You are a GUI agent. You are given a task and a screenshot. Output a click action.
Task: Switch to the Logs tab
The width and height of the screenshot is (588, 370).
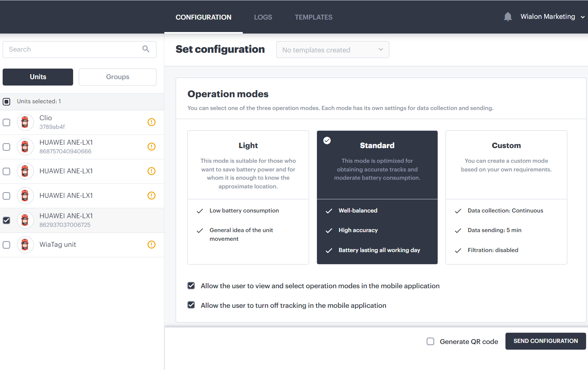click(x=263, y=17)
